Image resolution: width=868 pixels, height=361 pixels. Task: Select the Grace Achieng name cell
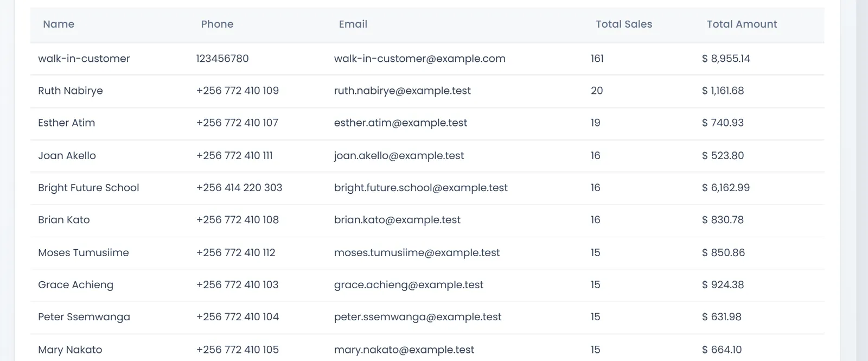point(76,284)
